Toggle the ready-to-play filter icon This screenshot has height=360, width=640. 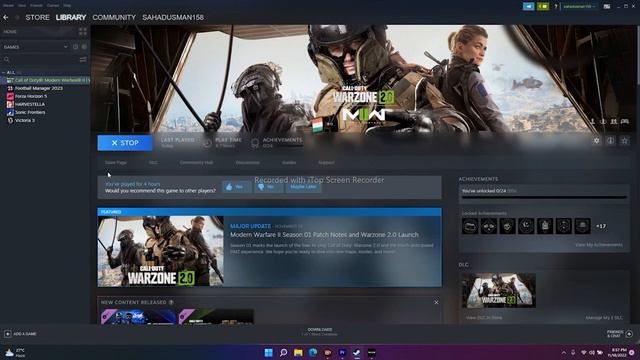pos(84,47)
